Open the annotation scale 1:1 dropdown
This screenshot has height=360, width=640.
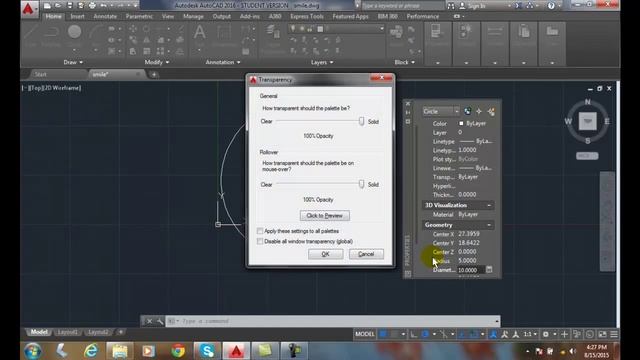pyautogui.click(x=530, y=334)
